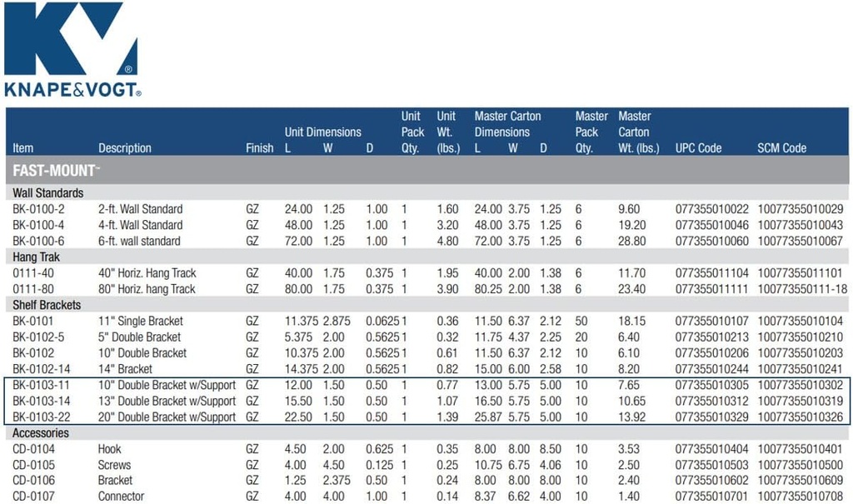Click the UPC Code column header
This screenshot has width=853, height=504.
tap(698, 148)
